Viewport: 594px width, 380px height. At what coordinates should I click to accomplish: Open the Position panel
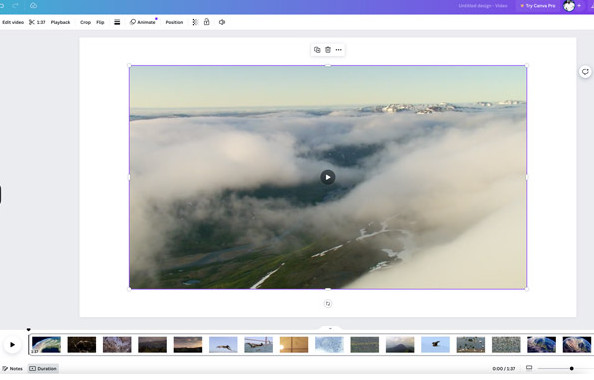[x=174, y=22]
